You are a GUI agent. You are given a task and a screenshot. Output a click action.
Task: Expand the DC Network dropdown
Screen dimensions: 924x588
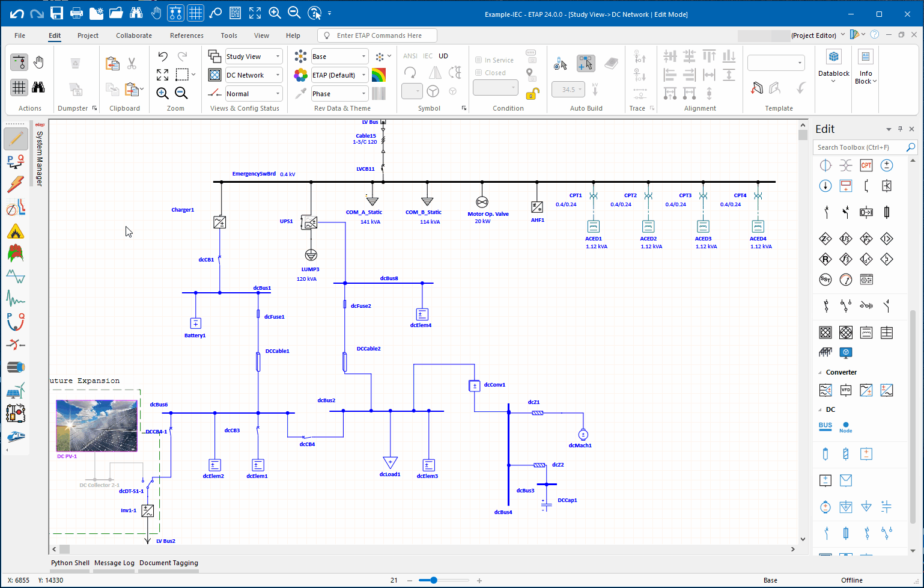point(278,75)
